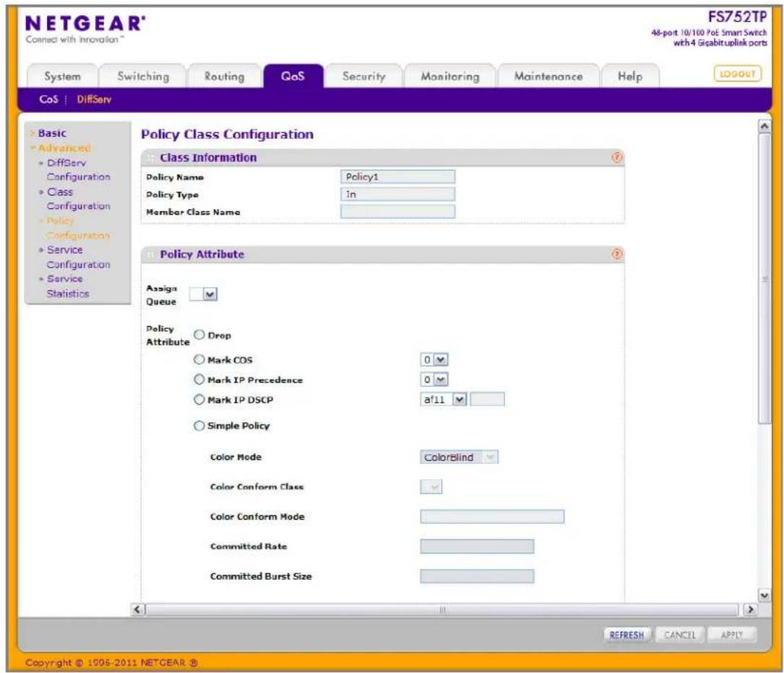Switch to the Monitoring tab
The width and height of the screenshot is (784, 673).
point(450,77)
